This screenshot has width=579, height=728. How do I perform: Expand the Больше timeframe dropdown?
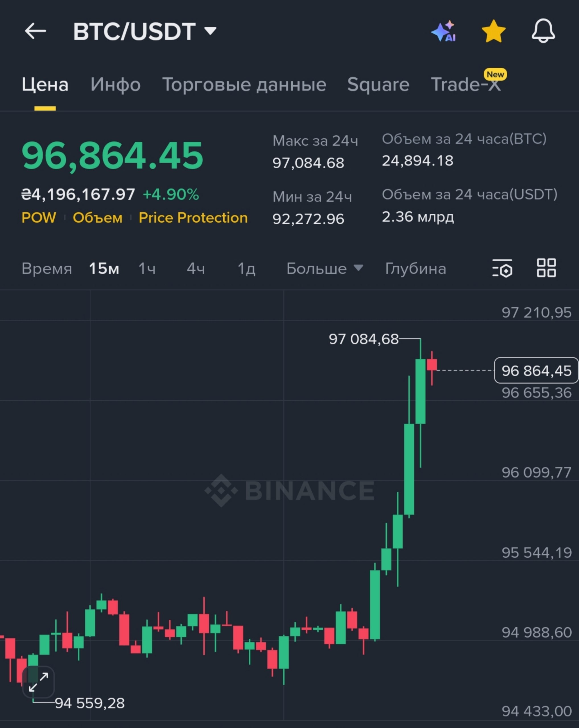coord(325,269)
